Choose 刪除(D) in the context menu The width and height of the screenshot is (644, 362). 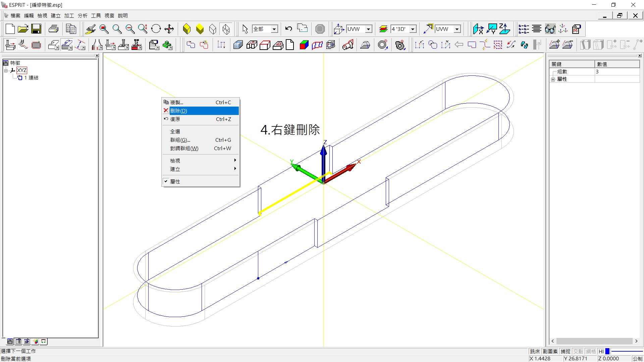coord(179,111)
